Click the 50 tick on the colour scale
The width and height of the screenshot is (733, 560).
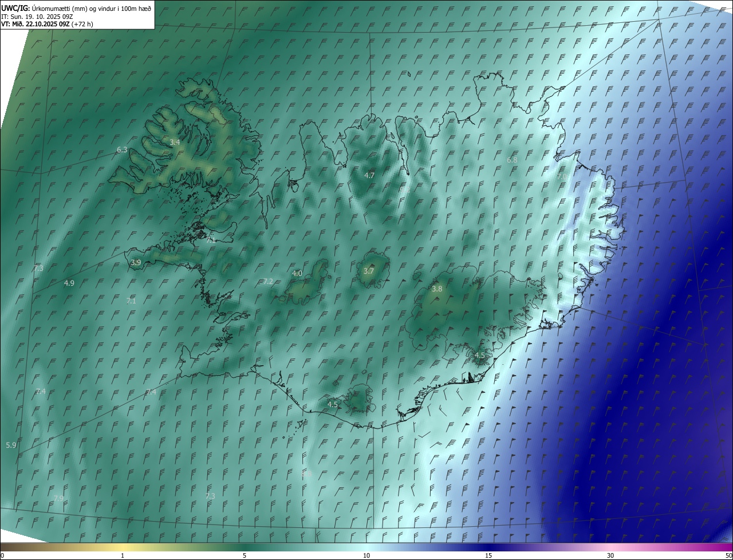728,555
